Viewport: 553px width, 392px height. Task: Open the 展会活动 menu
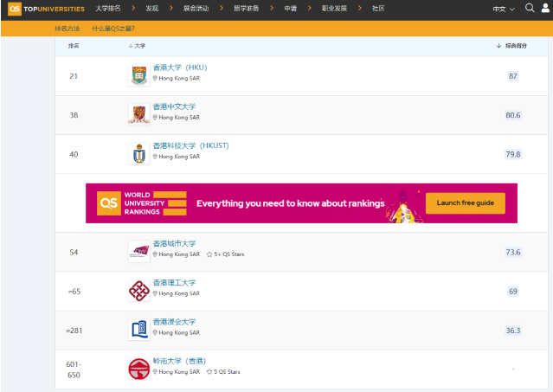(x=196, y=8)
